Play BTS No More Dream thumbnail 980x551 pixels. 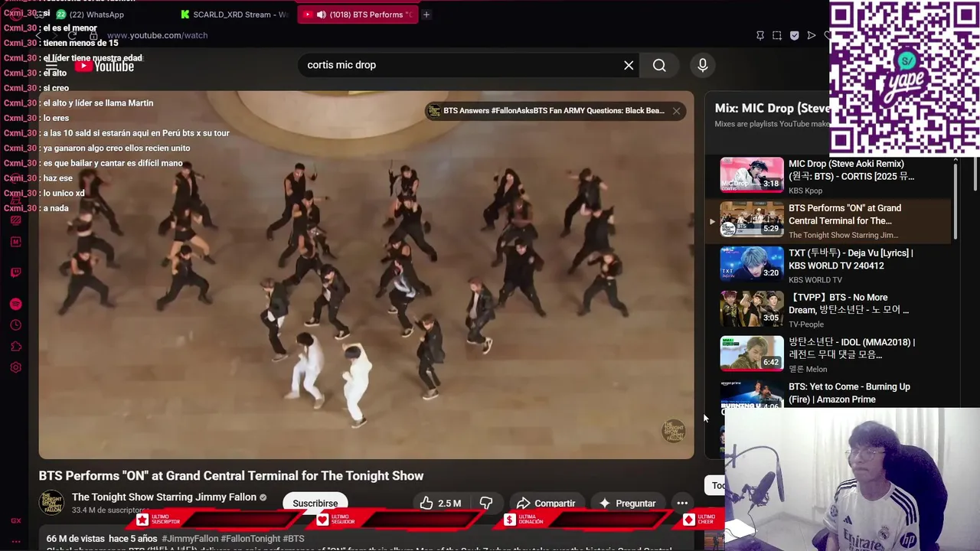tap(752, 308)
